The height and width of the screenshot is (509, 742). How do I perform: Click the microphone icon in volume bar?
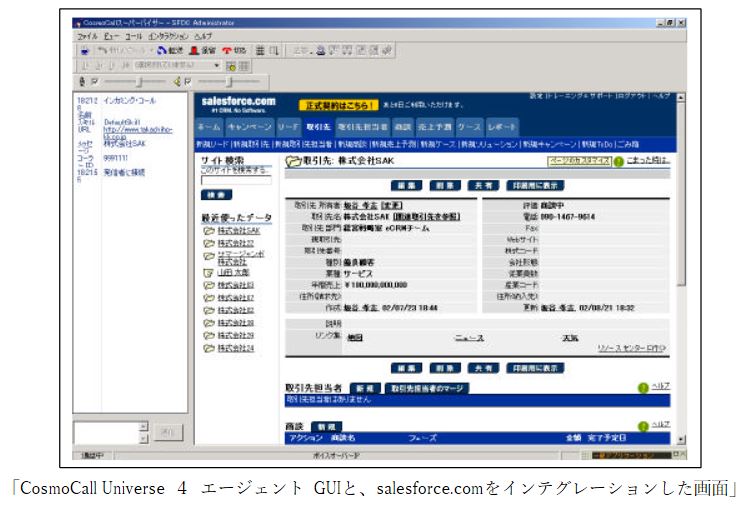pos(82,82)
